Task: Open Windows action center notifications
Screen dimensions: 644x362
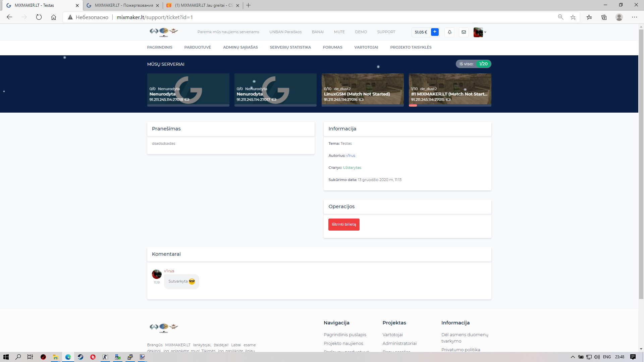Action: coord(633,357)
